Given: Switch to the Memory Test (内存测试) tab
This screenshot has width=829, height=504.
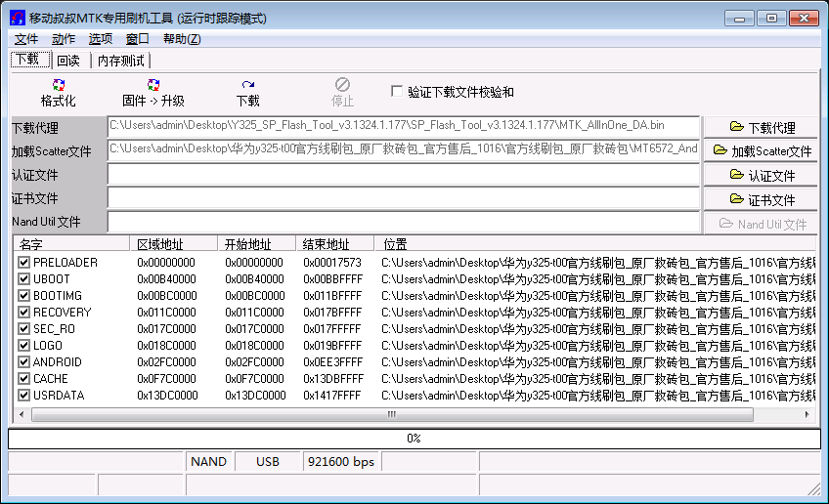Looking at the screenshot, I should pos(121,61).
